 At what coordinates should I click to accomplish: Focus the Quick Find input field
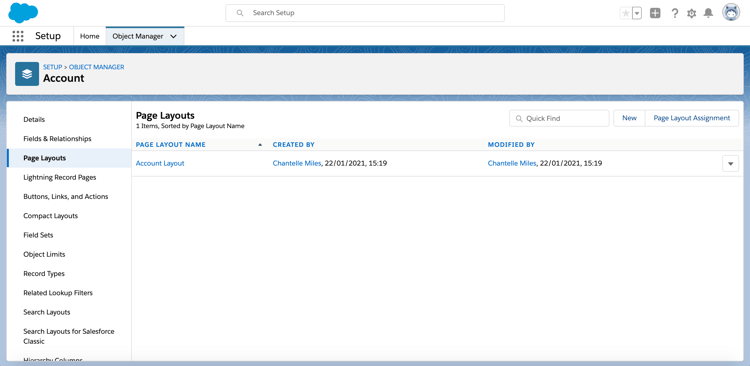click(x=559, y=118)
